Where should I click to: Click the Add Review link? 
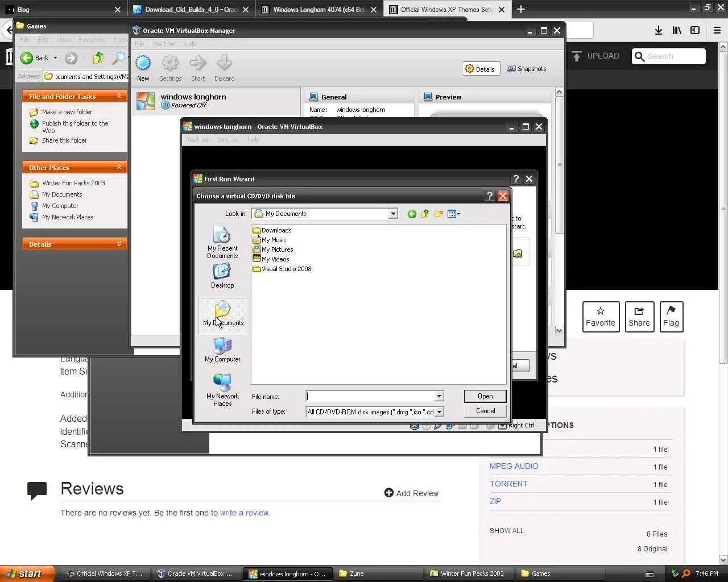point(411,493)
